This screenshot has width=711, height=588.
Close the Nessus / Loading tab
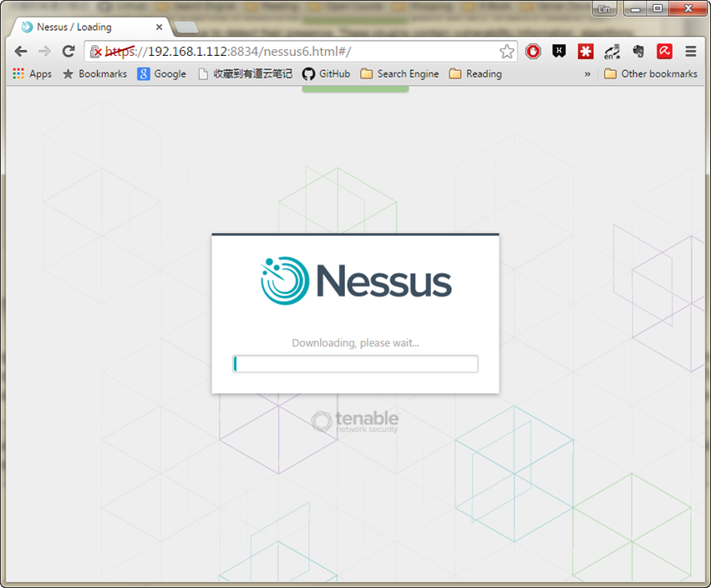click(159, 28)
